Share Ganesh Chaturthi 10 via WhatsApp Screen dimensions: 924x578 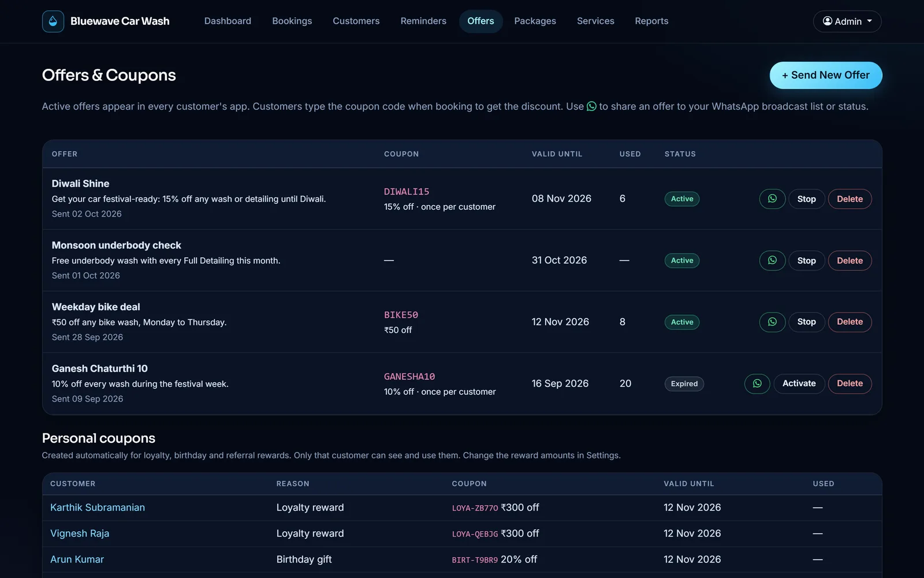(x=757, y=384)
